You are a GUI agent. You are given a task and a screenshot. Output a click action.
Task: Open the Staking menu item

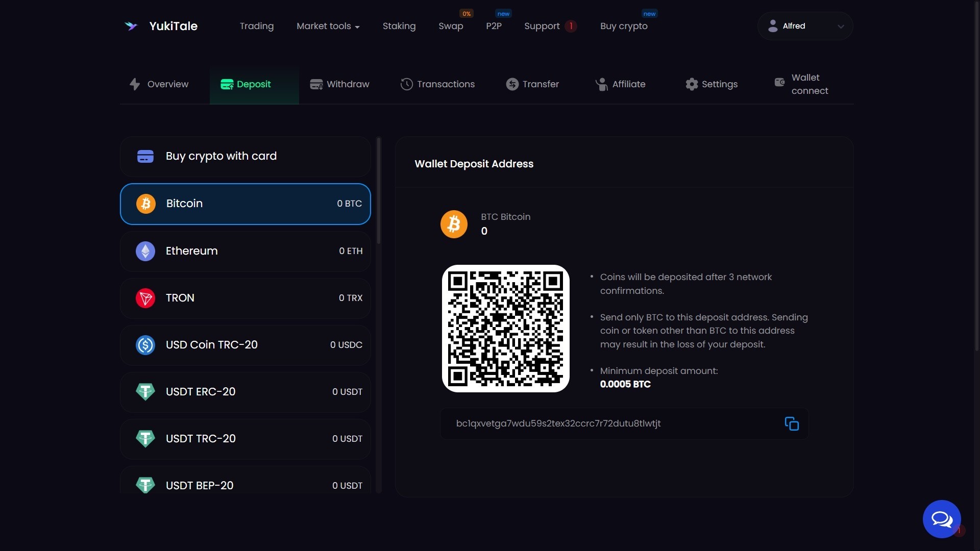399,26
